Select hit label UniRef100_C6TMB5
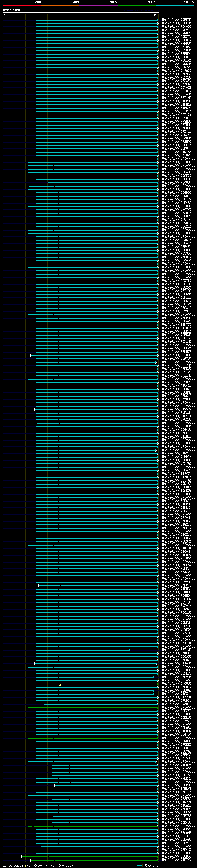This screenshot has height=868, width=197. coord(177,47)
